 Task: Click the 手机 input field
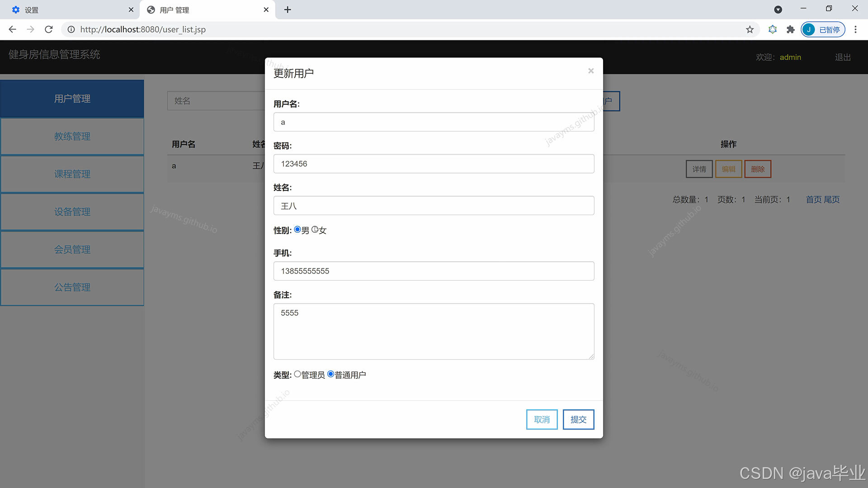pos(434,271)
